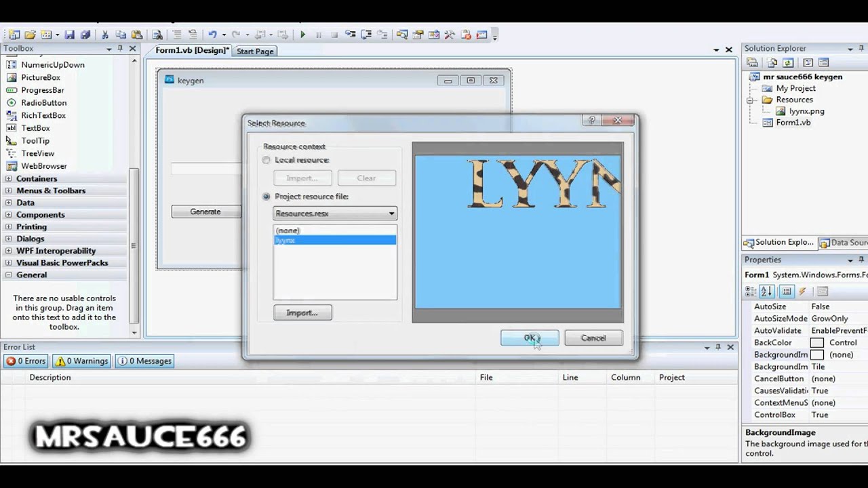Screen dimensions: 868x488
Task: Select My Project in Solution Explorer
Action: point(795,88)
